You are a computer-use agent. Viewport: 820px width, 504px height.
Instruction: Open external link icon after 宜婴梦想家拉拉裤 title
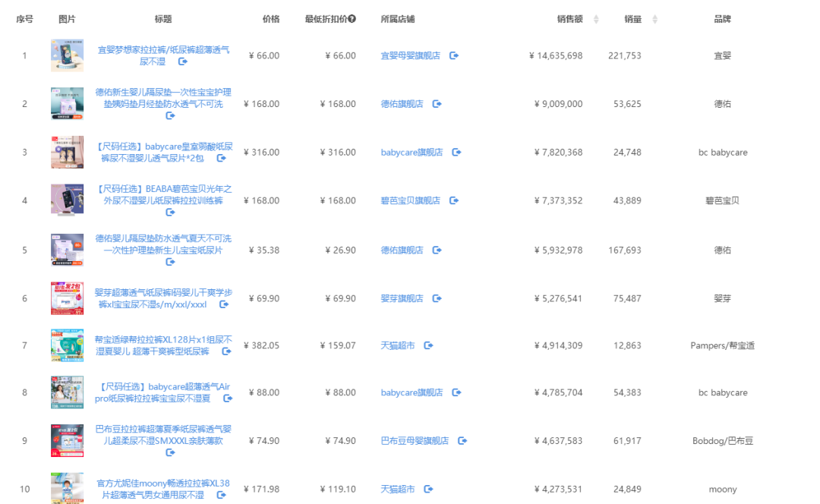click(x=182, y=61)
